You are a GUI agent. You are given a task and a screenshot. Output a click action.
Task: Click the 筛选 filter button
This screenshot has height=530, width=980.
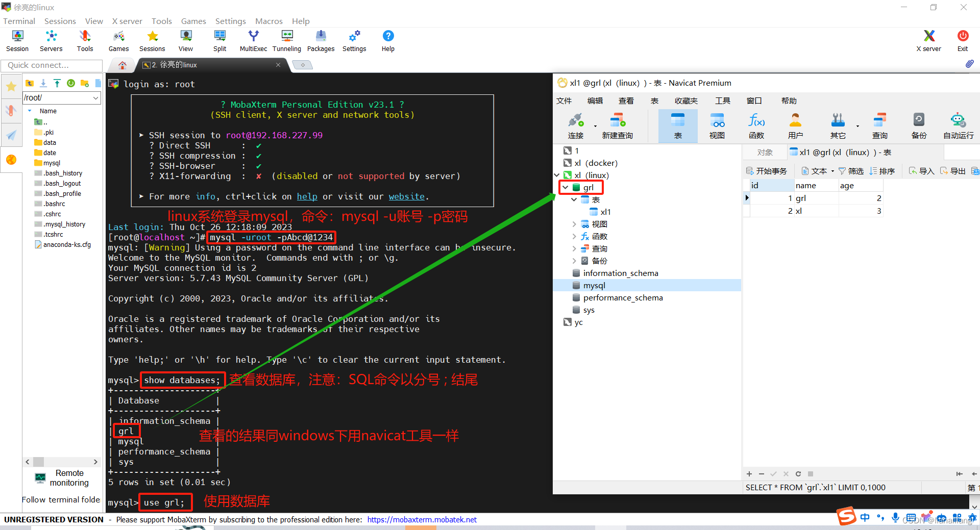coord(851,171)
